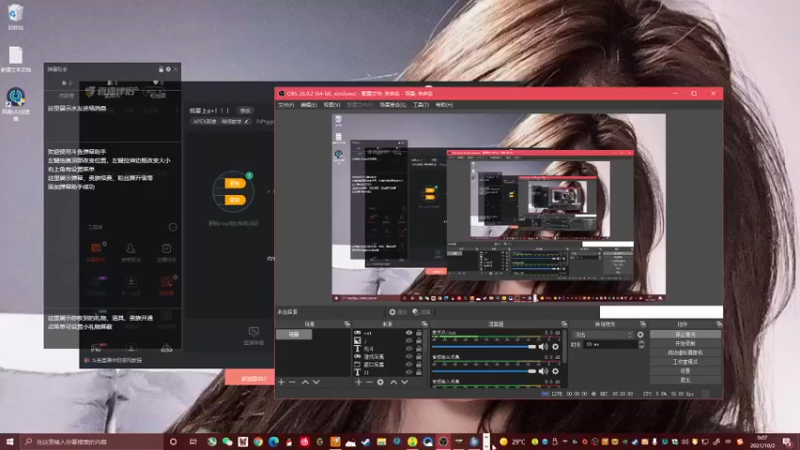Screen dimensions: 800x450
Task: Pop out the 混音器 dock panel
Action: click(x=564, y=324)
